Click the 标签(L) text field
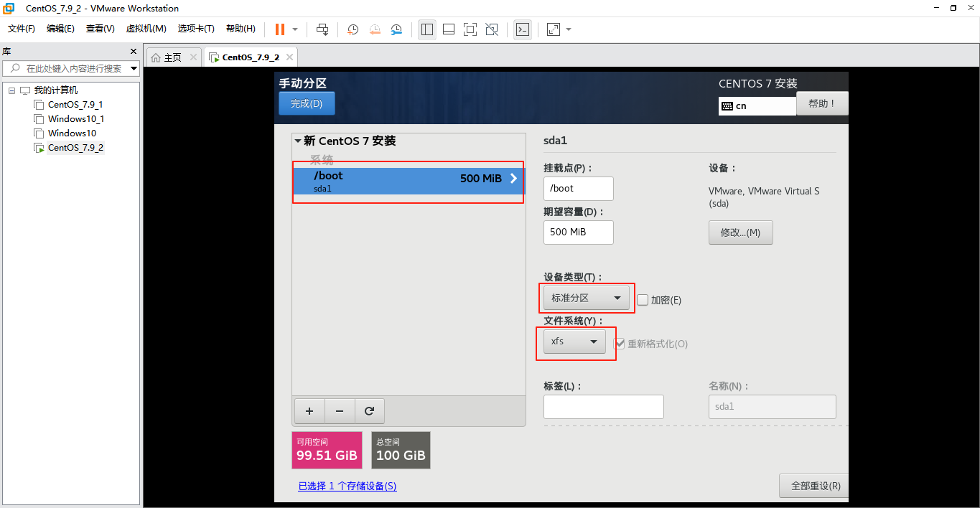Image resolution: width=980 pixels, height=508 pixels. tap(604, 407)
